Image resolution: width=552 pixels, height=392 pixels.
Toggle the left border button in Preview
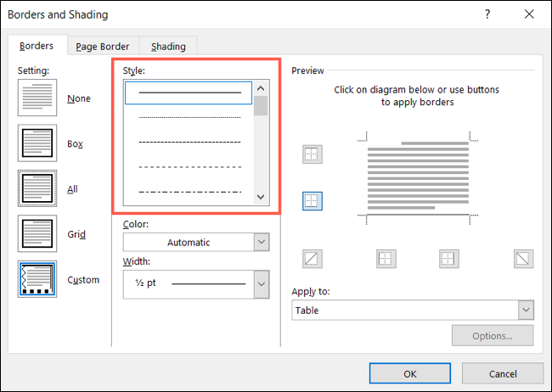386,259
